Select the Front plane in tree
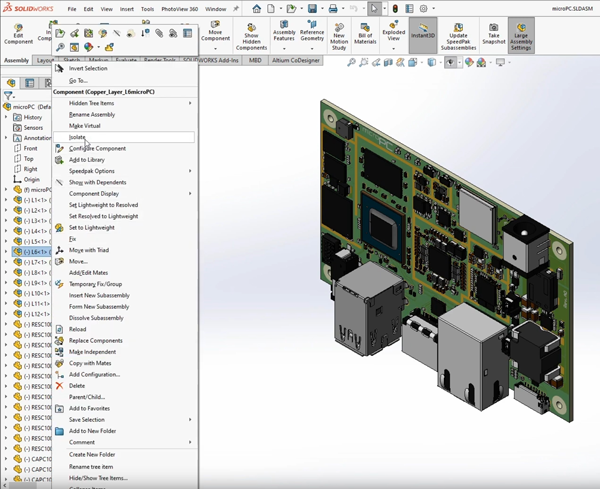 (x=30, y=148)
